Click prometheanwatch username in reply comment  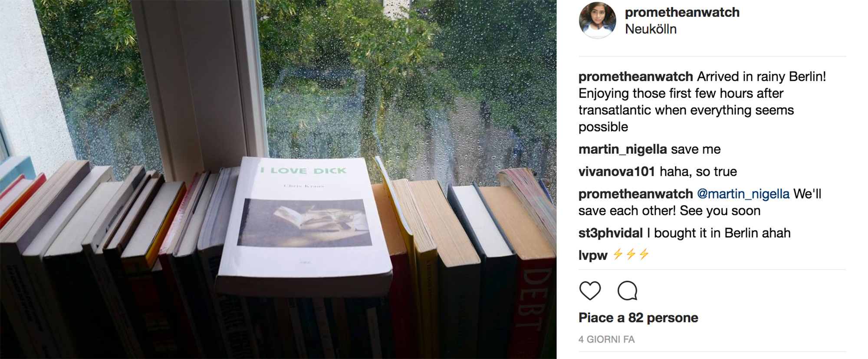tap(635, 194)
